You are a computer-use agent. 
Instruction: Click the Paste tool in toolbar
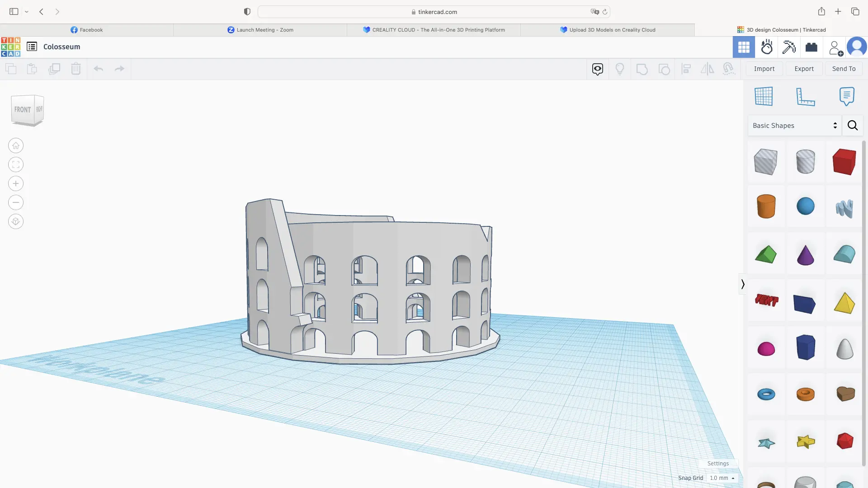tap(32, 69)
